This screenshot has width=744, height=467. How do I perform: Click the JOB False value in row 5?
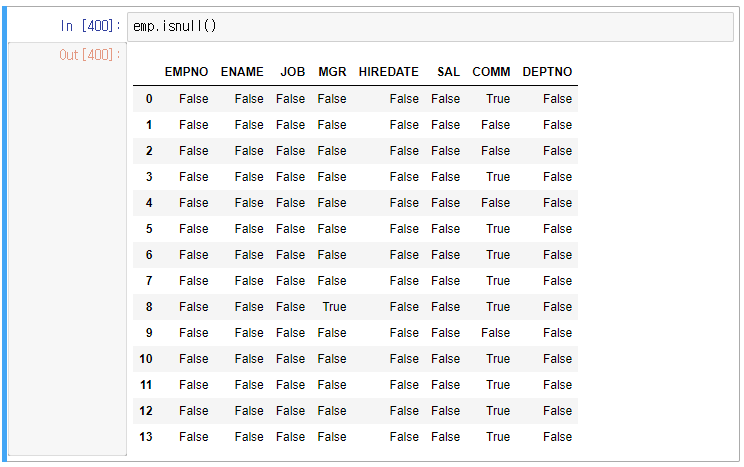click(x=290, y=229)
